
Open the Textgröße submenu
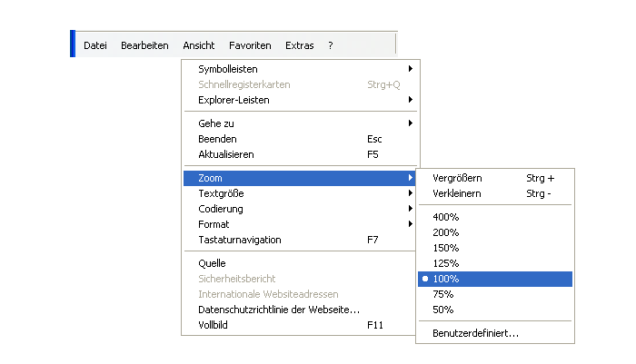(300, 193)
